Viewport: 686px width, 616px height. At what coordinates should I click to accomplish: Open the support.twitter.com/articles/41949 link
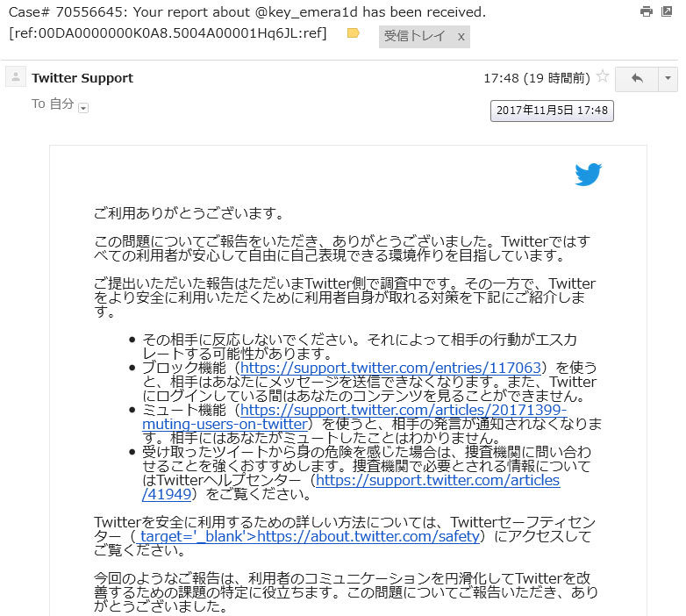(x=351, y=487)
